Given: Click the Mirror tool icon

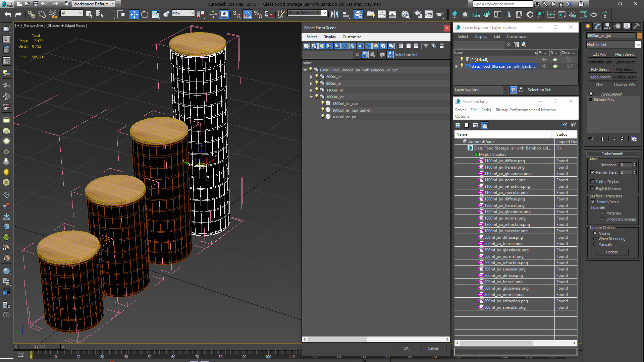Looking at the screenshot, I should [x=334, y=14].
